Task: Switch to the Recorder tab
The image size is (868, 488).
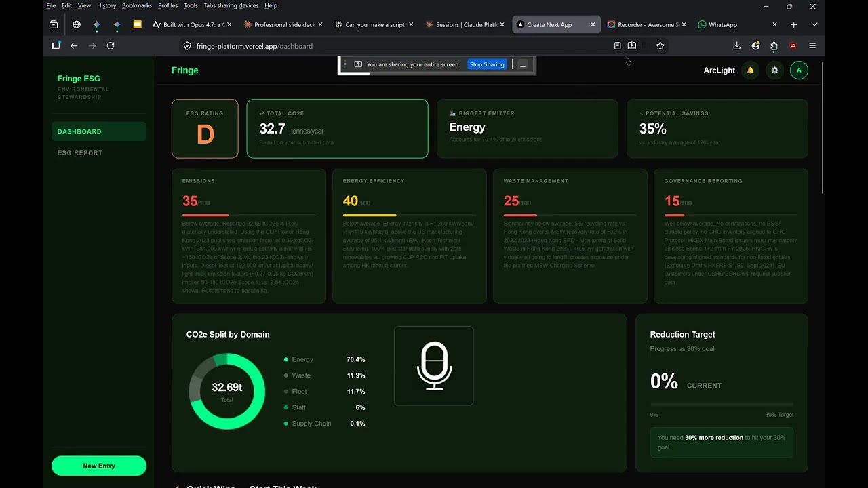Action: pyautogui.click(x=648, y=24)
